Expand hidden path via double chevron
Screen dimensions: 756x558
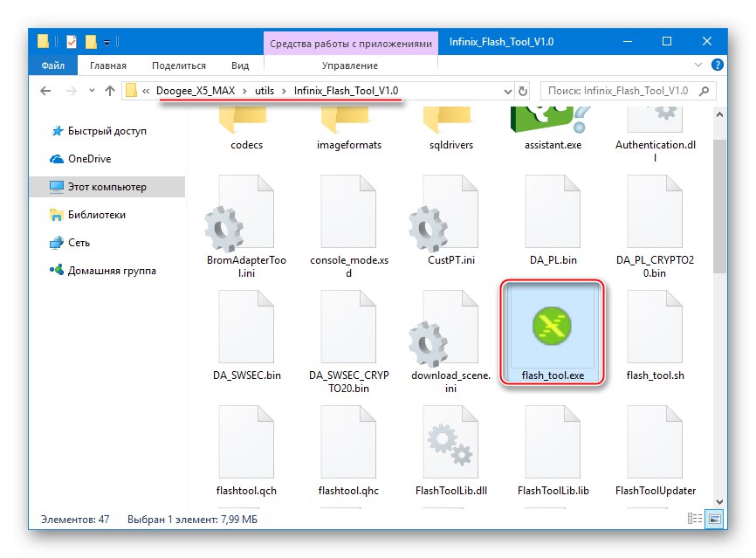pyautogui.click(x=146, y=91)
